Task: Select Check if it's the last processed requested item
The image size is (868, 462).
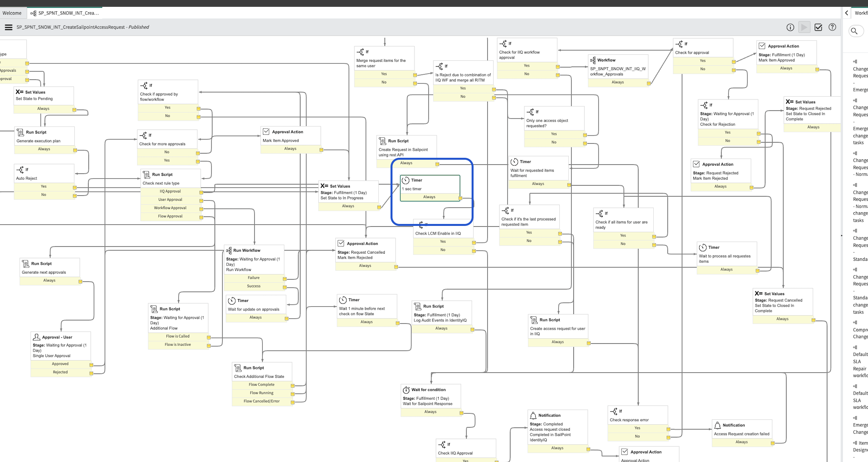Action: [530, 225]
